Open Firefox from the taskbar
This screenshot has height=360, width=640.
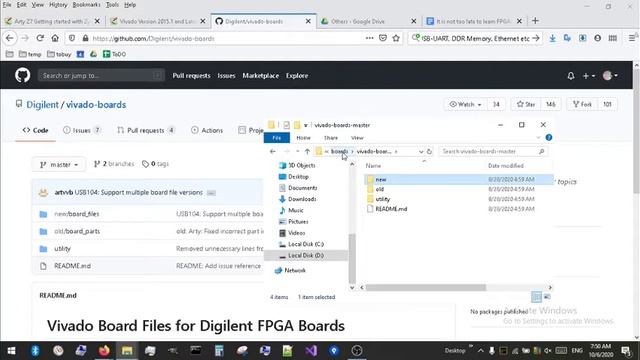click(x=104, y=351)
